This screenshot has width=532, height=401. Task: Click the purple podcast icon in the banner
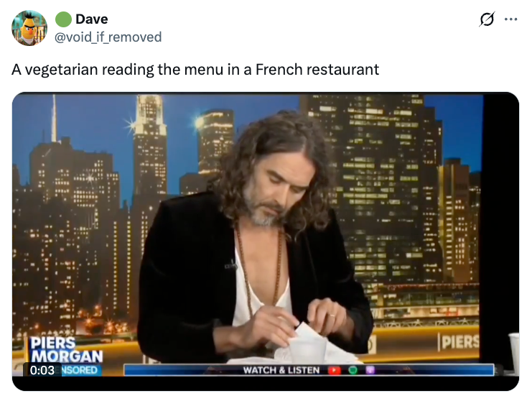click(370, 370)
